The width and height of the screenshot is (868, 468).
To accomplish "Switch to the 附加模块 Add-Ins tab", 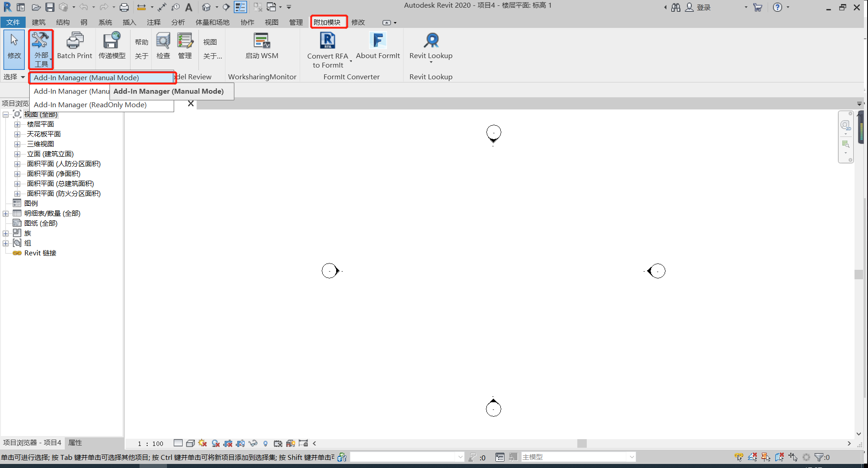I will [x=327, y=22].
